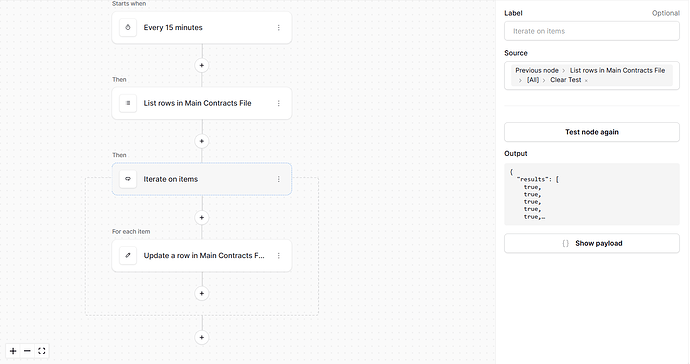690x364 pixels.
Task: Add a step inside loop before Update row
Action: tap(202, 217)
